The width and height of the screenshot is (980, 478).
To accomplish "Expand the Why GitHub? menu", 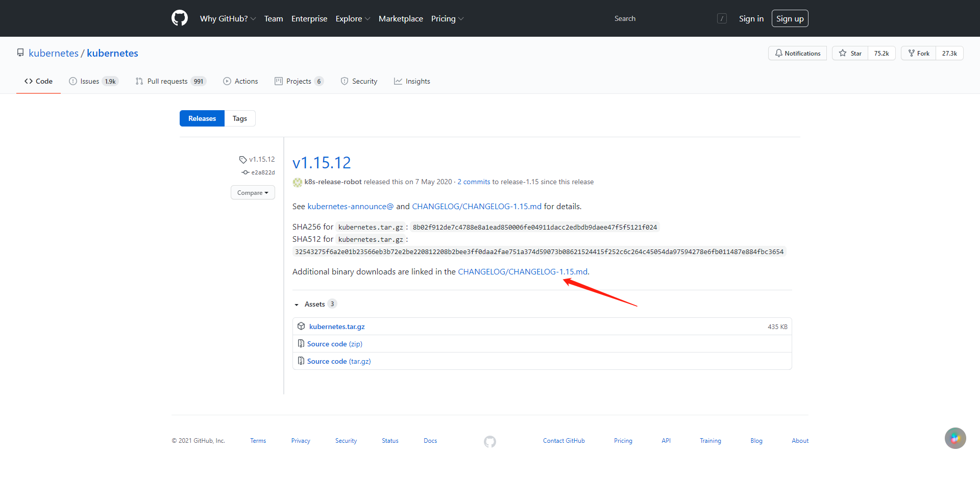I will [228, 18].
